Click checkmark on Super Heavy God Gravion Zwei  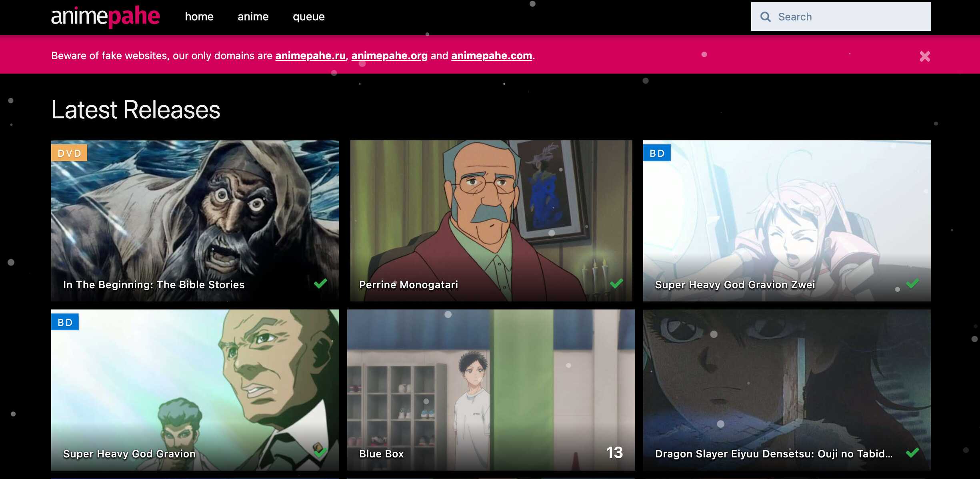pyautogui.click(x=912, y=283)
